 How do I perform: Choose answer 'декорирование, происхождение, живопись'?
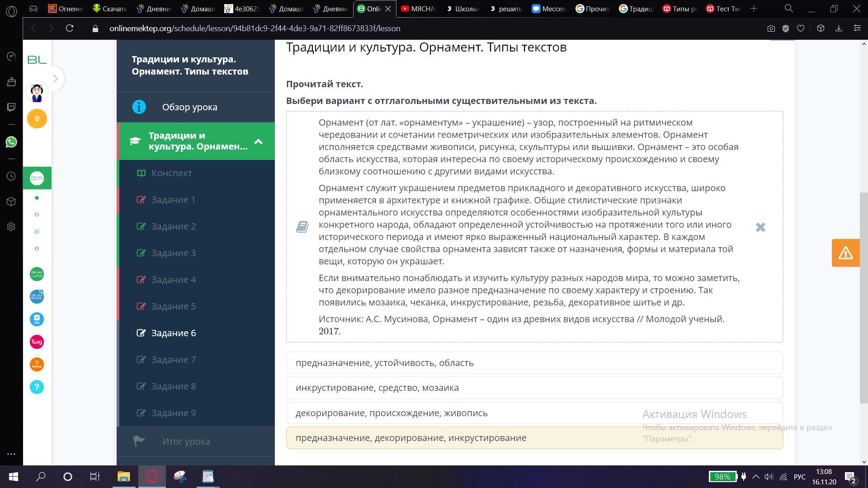pyautogui.click(x=461, y=413)
